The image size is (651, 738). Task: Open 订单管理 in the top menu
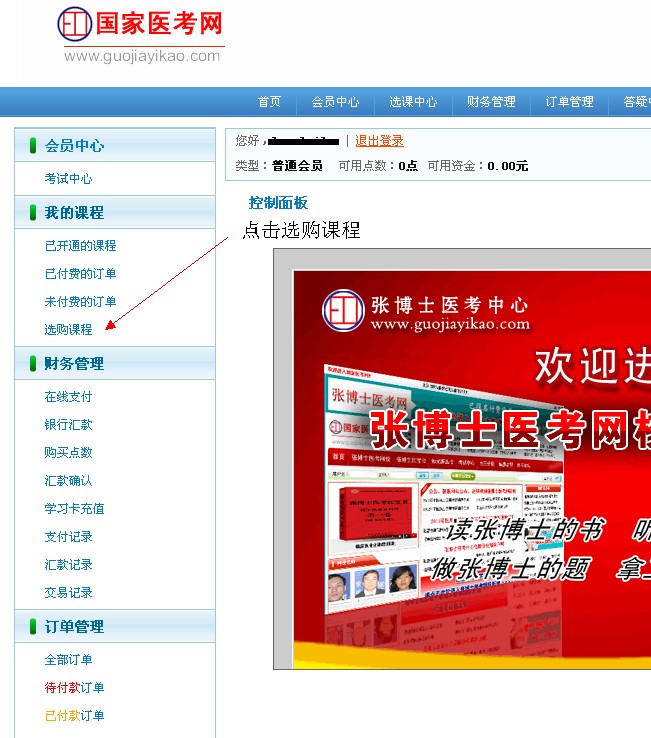(x=569, y=102)
